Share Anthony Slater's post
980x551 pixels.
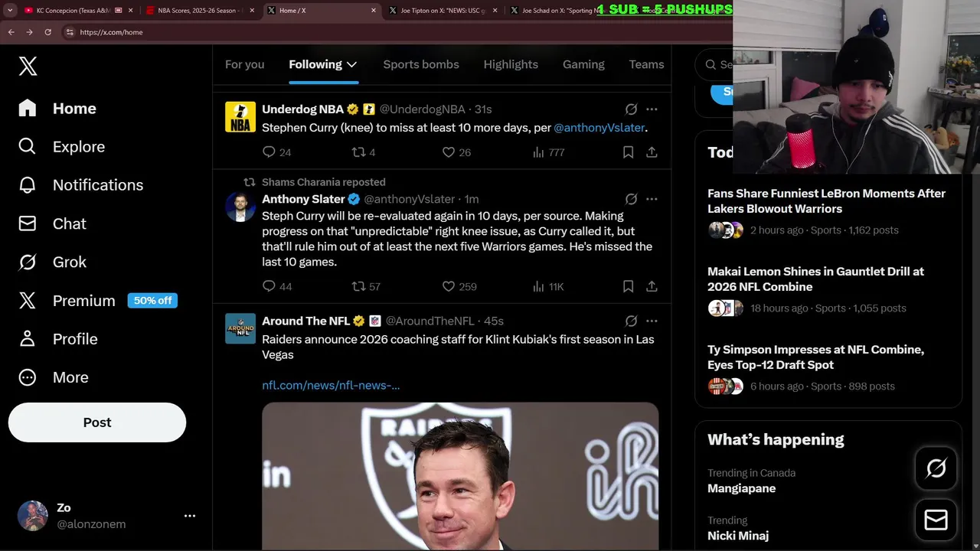652,286
